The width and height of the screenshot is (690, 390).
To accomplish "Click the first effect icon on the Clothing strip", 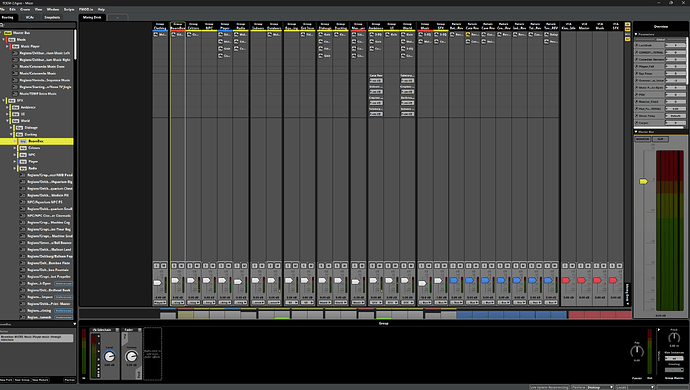I will click(x=156, y=34).
